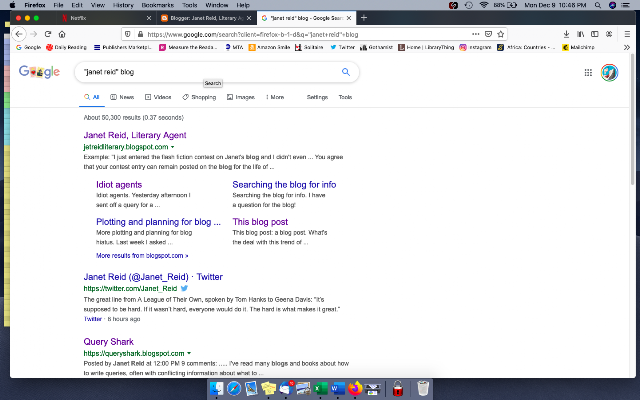Select the News results tab
The height and width of the screenshot is (400, 640).
pyautogui.click(x=122, y=97)
